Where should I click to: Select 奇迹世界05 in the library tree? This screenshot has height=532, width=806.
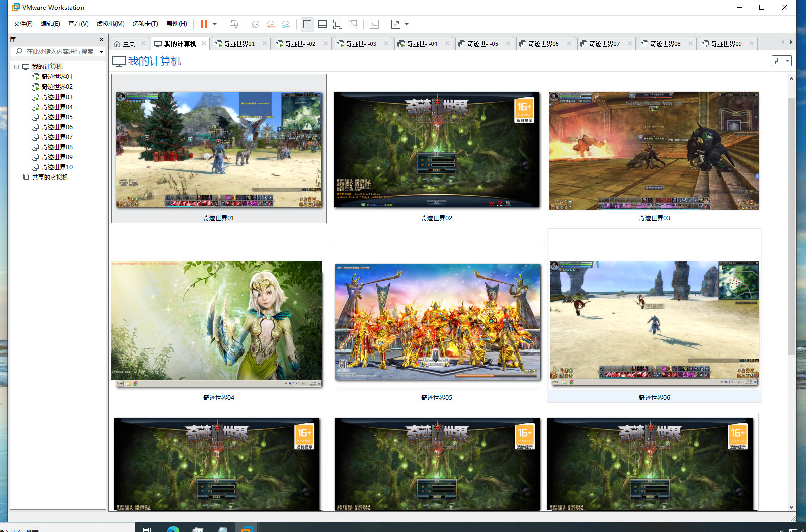pos(57,117)
